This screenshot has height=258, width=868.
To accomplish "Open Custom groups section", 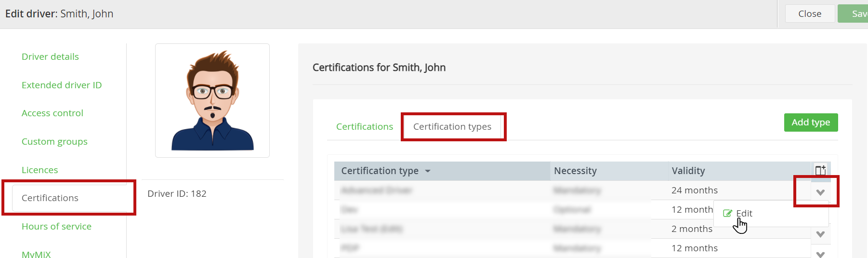I will click(x=54, y=141).
